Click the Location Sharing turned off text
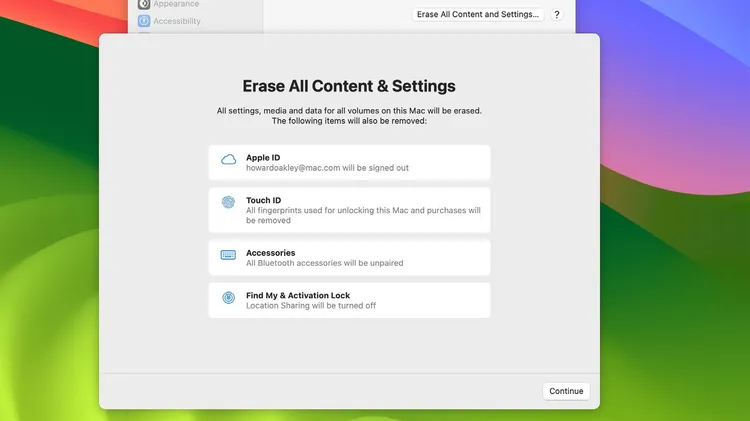The width and height of the screenshot is (750, 421). (x=311, y=306)
